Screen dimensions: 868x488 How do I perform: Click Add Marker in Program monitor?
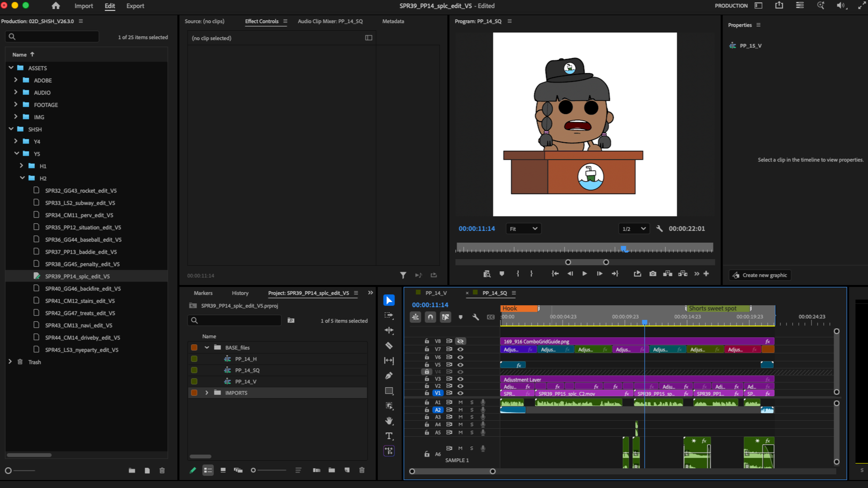[x=502, y=274]
